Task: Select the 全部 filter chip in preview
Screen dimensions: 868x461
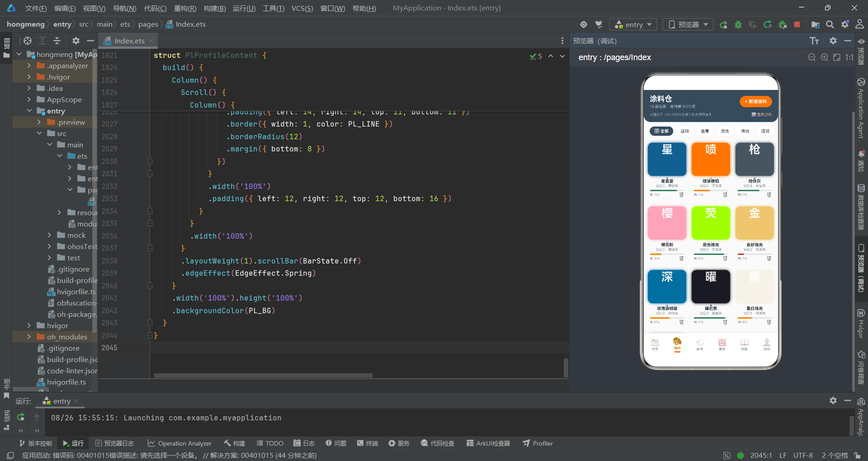Action: point(661,131)
